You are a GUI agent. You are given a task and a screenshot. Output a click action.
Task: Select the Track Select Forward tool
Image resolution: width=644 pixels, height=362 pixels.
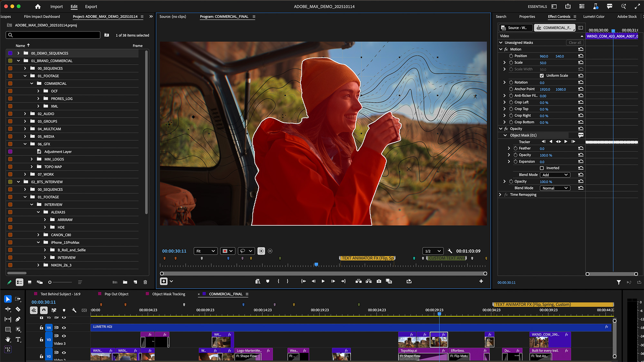pyautogui.click(x=18, y=299)
